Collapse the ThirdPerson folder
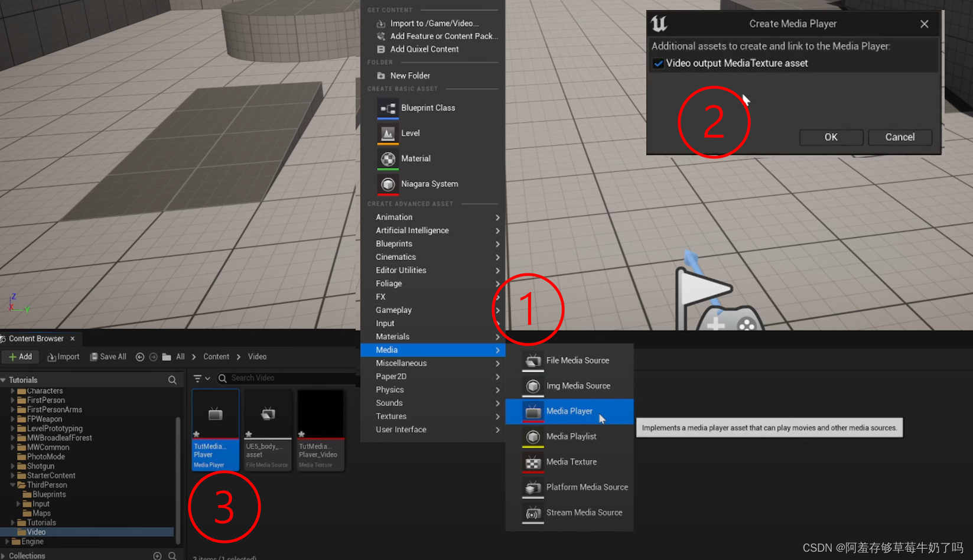The image size is (973, 560). [x=14, y=484]
